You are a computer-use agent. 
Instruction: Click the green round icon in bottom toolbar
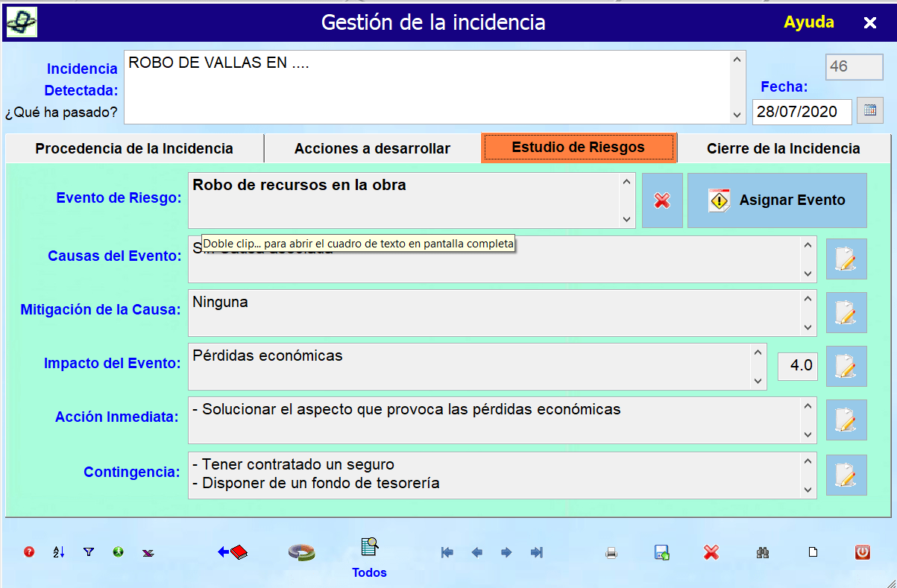click(118, 552)
